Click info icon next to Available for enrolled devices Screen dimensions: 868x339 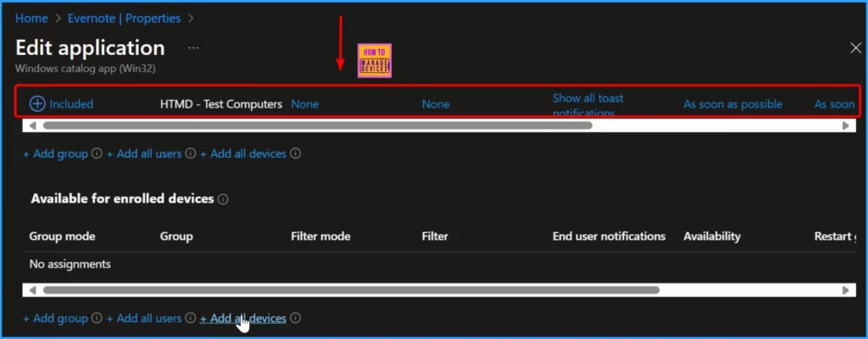coord(223,199)
